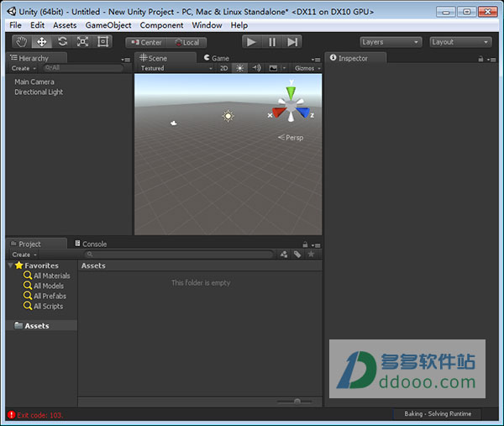The height and width of the screenshot is (426, 504).
Task: Open the Layout dropdown
Action: click(x=460, y=42)
